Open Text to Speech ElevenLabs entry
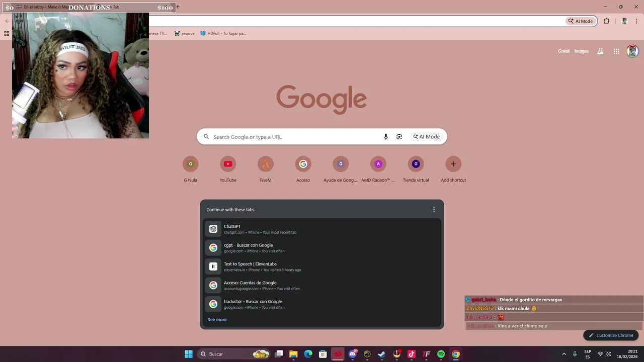Viewport: 644px width, 362px height. click(x=322, y=266)
